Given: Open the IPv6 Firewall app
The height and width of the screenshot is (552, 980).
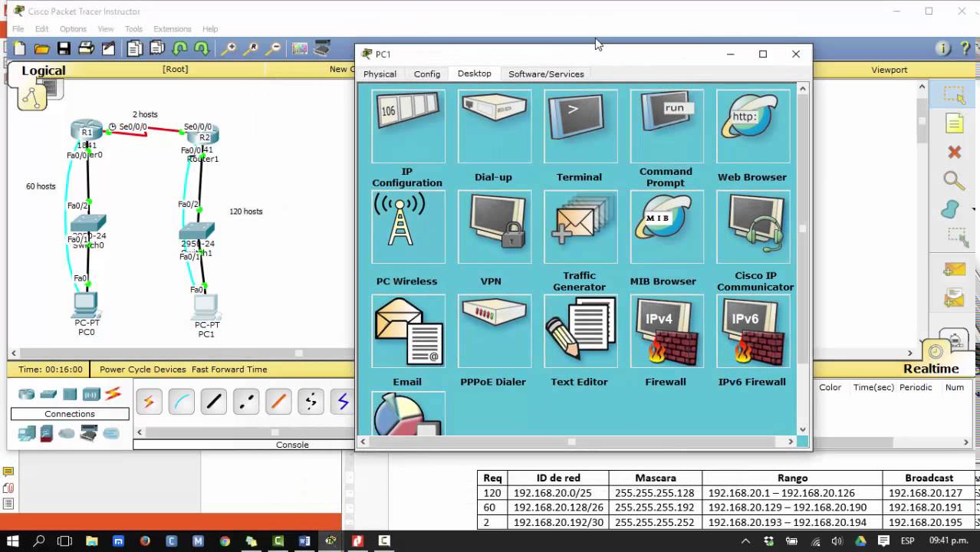Looking at the screenshot, I should (752, 331).
